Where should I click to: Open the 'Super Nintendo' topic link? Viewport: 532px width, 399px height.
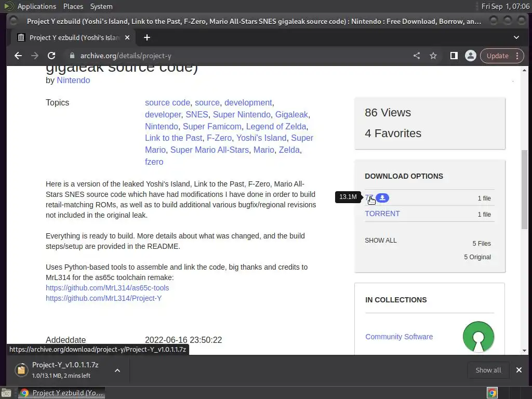coord(242,114)
